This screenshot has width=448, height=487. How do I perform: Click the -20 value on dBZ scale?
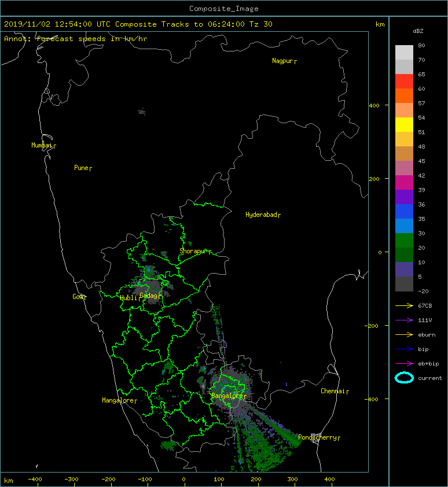(x=423, y=292)
